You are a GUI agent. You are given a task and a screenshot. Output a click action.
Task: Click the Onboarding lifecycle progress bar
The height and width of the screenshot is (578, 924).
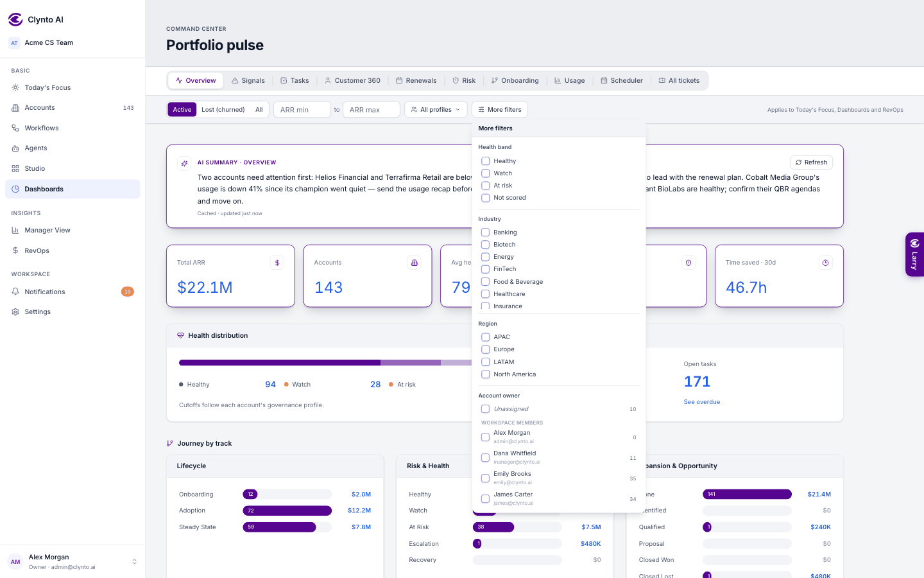point(287,495)
